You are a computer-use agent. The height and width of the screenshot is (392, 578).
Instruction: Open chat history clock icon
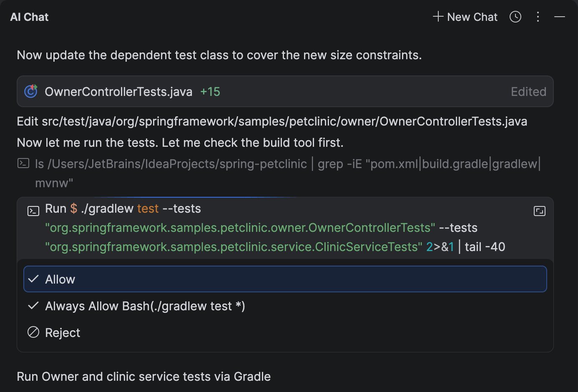pos(515,17)
